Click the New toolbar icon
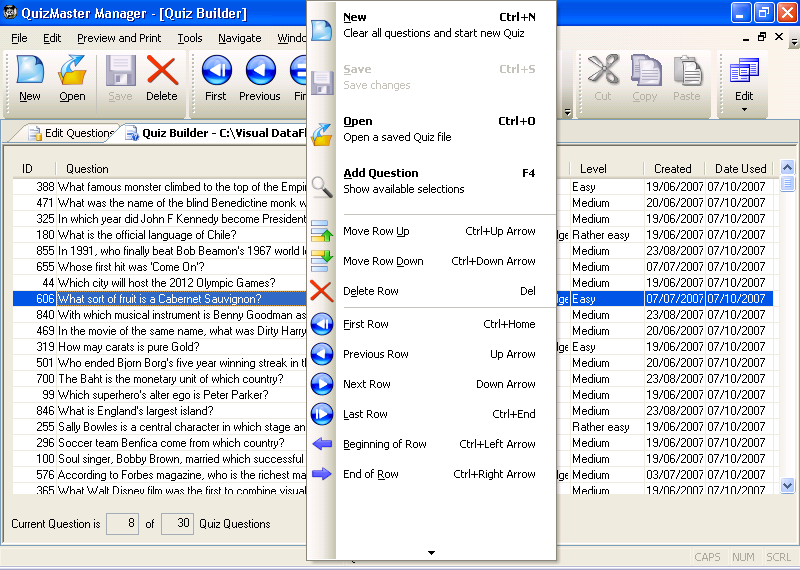Screen dimensions: 800x570 tap(30, 70)
